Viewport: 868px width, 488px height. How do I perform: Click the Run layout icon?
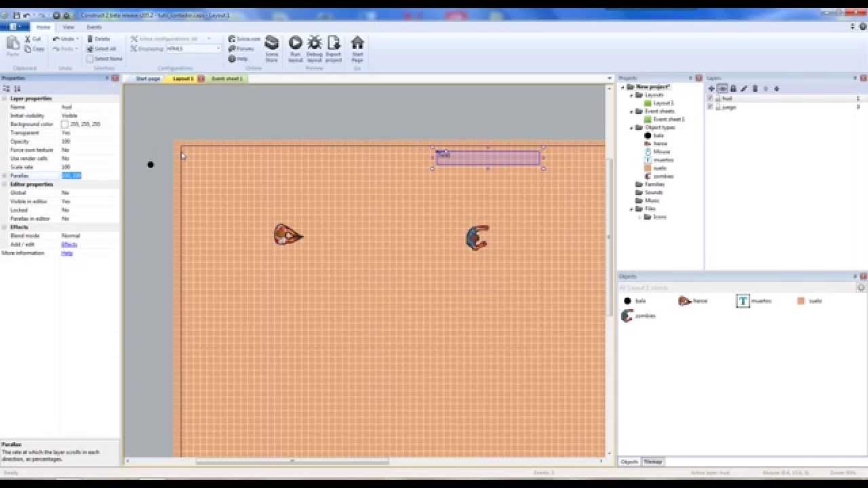[296, 43]
